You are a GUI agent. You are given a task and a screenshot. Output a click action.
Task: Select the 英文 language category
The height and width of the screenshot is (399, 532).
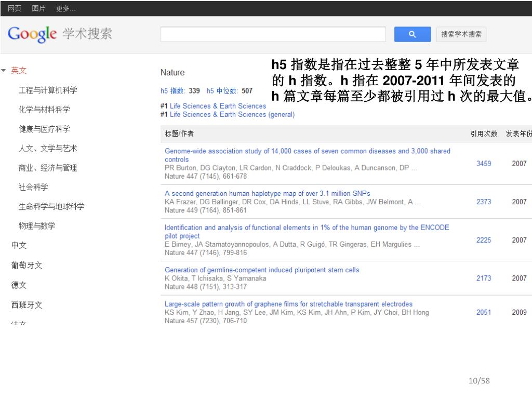[x=19, y=71]
